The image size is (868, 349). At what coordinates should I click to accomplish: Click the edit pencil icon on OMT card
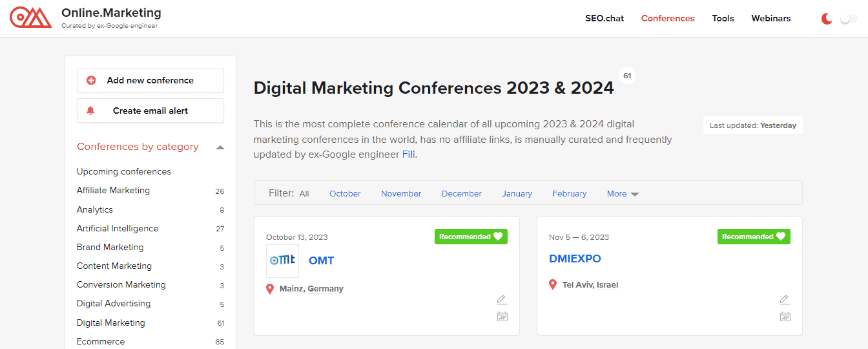(502, 299)
